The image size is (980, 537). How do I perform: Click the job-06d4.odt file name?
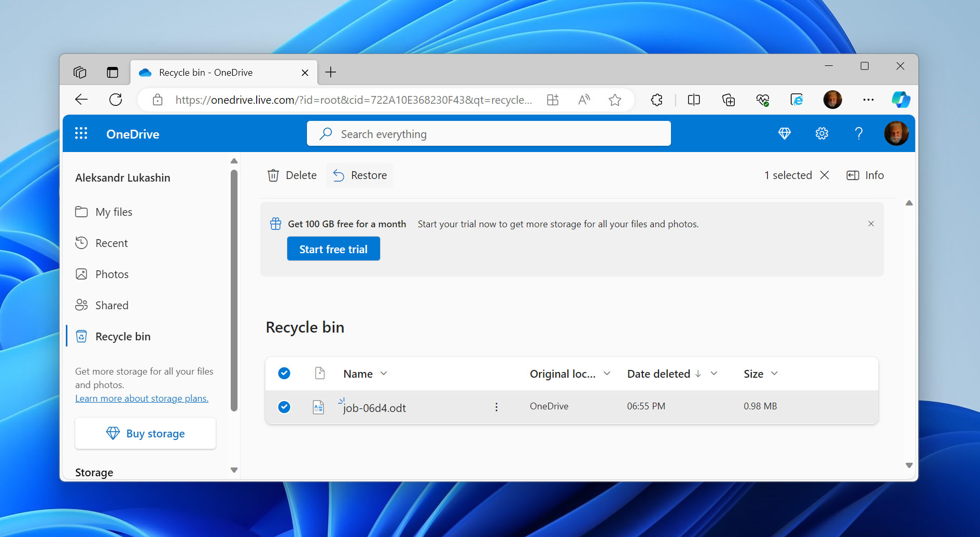coord(374,408)
